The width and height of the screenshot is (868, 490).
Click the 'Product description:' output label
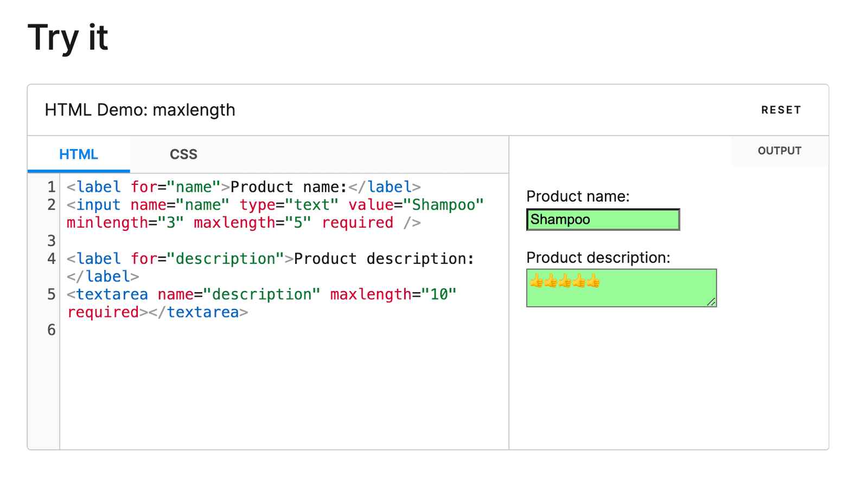(598, 257)
